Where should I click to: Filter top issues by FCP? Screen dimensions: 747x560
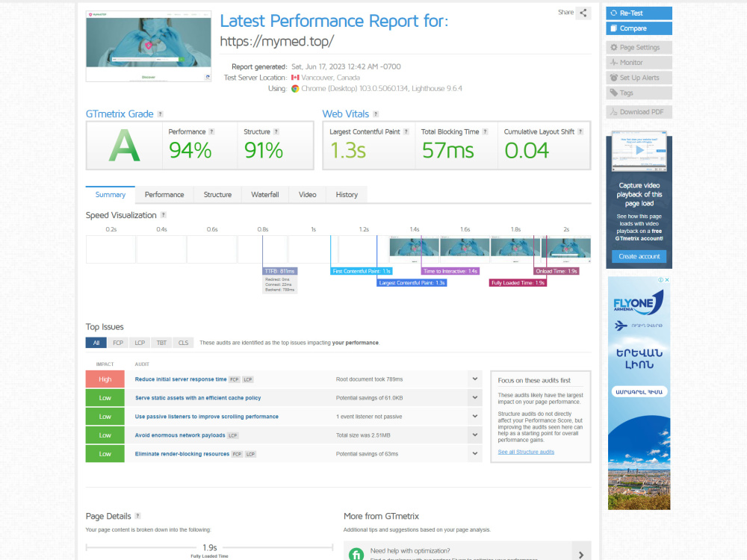point(118,343)
